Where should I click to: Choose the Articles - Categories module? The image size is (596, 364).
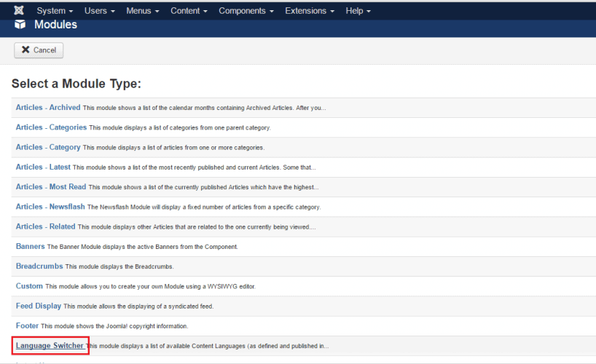pyautogui.click(x=51, y=127)
